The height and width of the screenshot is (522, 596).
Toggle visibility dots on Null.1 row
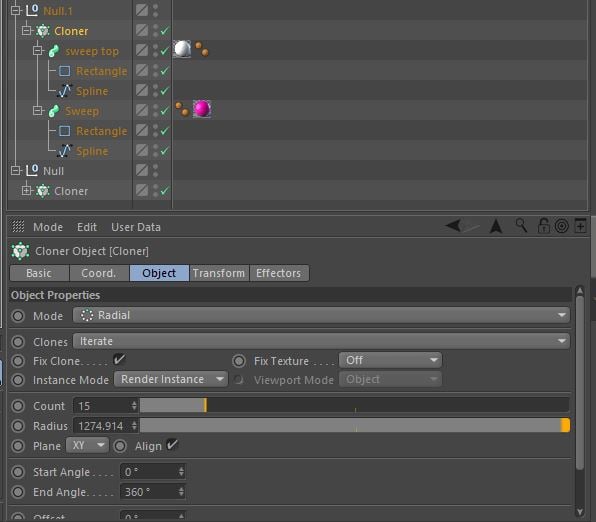[x=155, y=10]
